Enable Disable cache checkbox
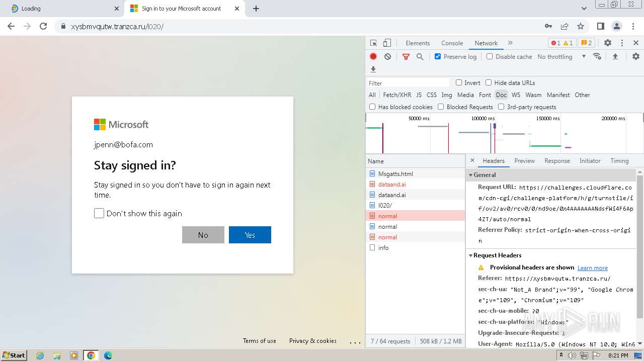644x362 pixels. [x=490, y=56]
